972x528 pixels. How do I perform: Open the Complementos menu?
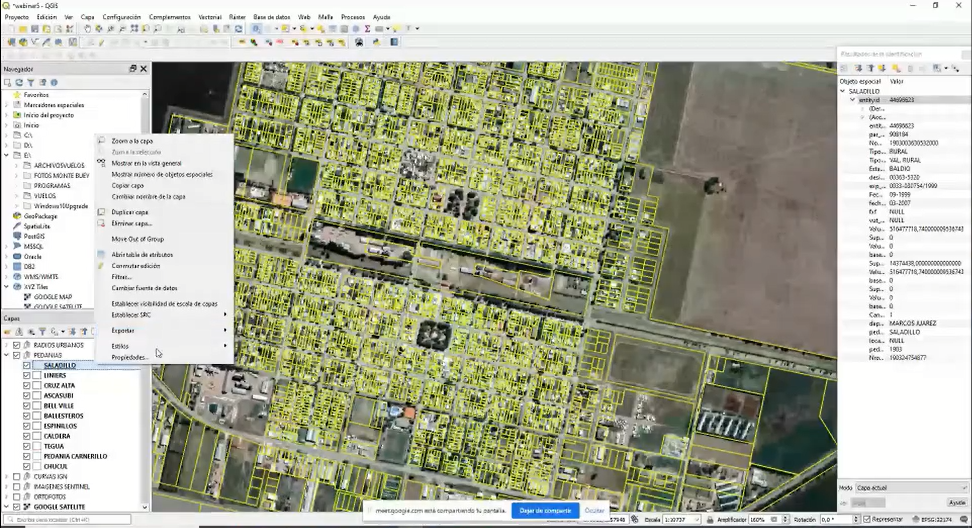point(170,17)
